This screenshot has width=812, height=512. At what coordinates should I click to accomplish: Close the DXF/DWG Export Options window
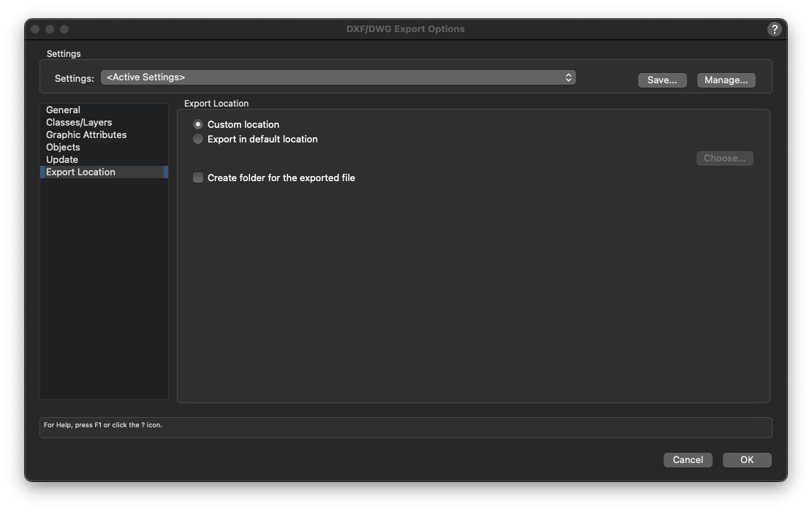click(35, 29)
